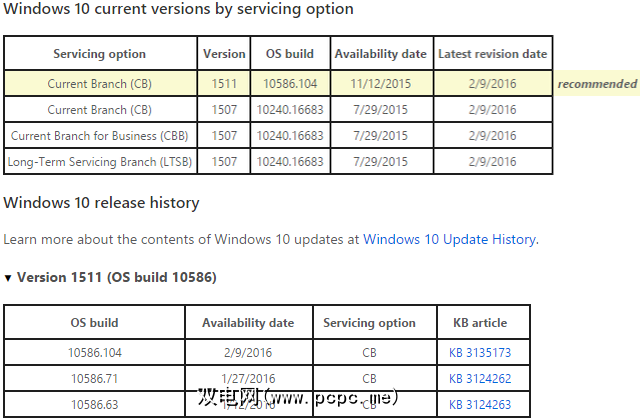Click the 10586.71 build cell
640x420 pixels.
[96, 378]
